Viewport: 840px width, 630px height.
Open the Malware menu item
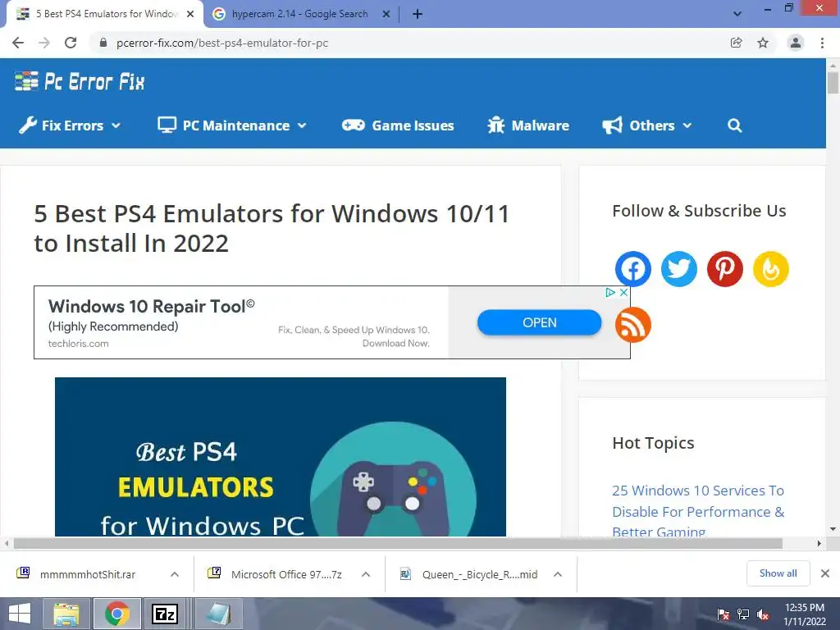(x=528, y=126)
